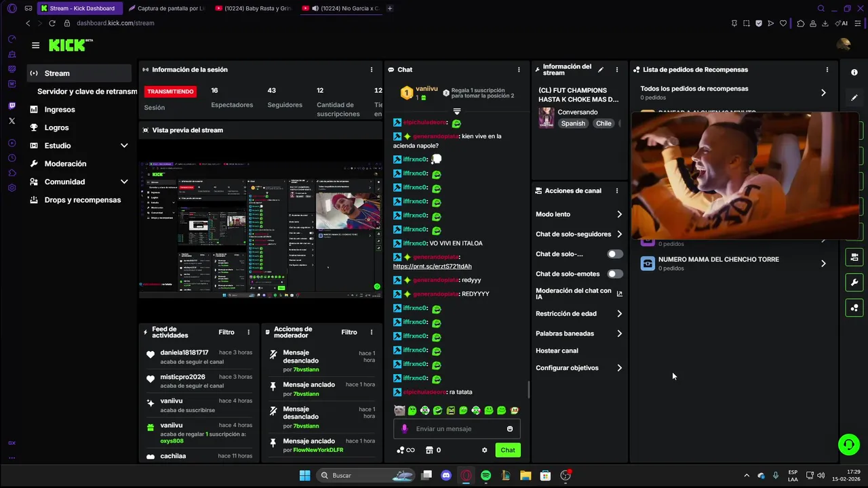
Task: Send message with green Chat button
Action: pyautogui.click(x=508, y=450)
